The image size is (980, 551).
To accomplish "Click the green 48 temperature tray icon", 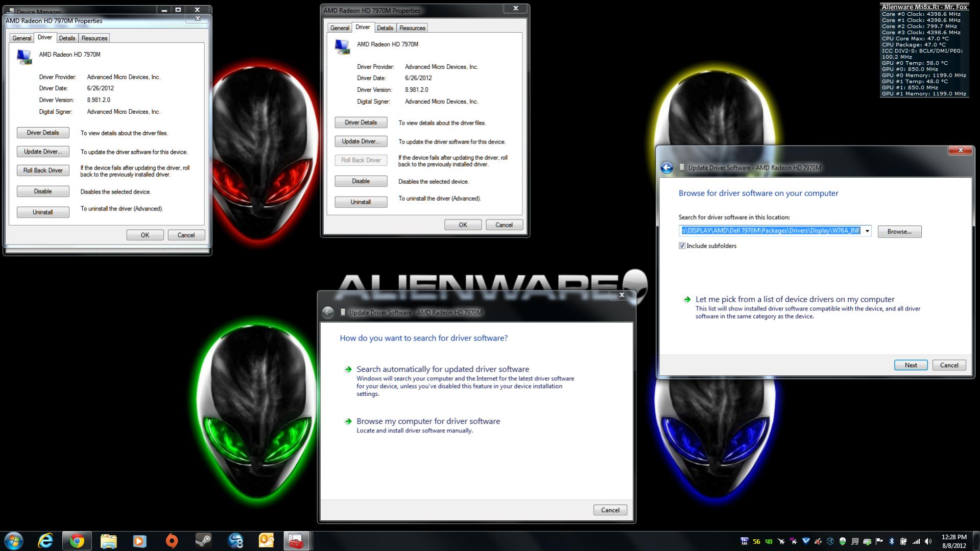I will click(x=769, y=542).
